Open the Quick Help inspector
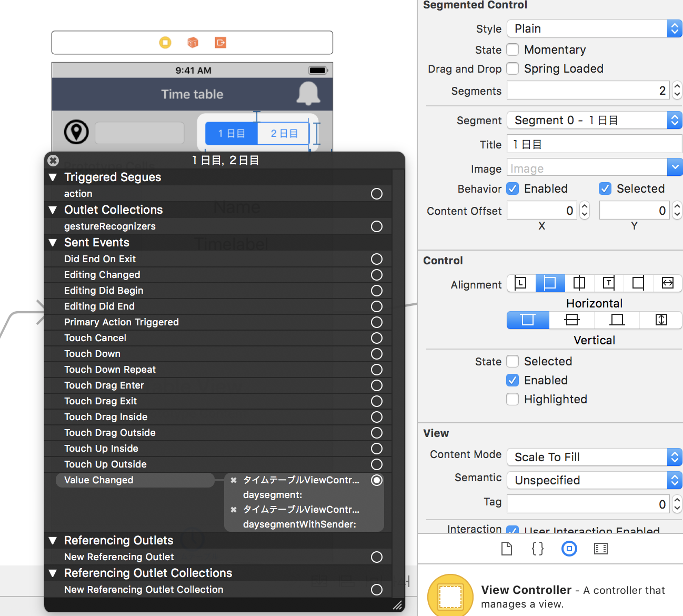Image resolution: width=683 pixels, height=616 pixels. pos(537,549)
